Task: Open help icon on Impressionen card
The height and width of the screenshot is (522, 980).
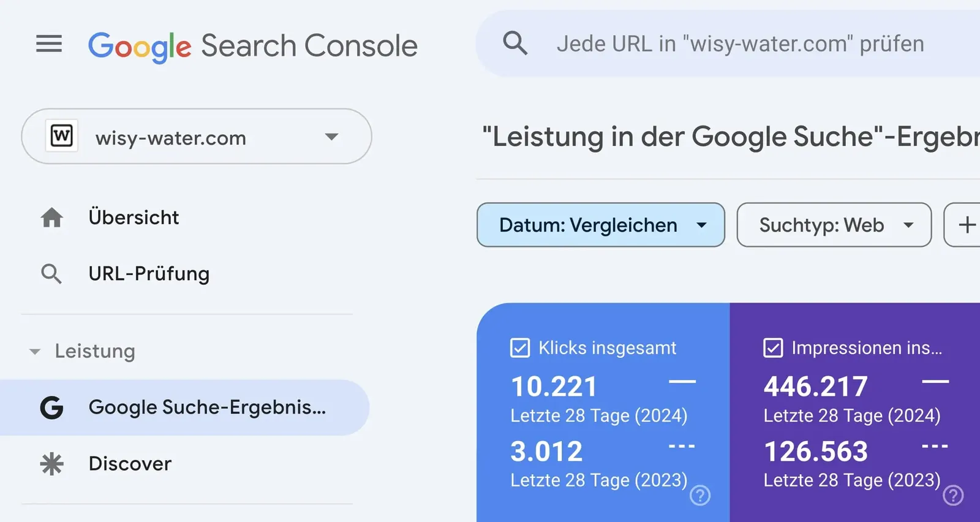Action: click(x=953, y=495)
